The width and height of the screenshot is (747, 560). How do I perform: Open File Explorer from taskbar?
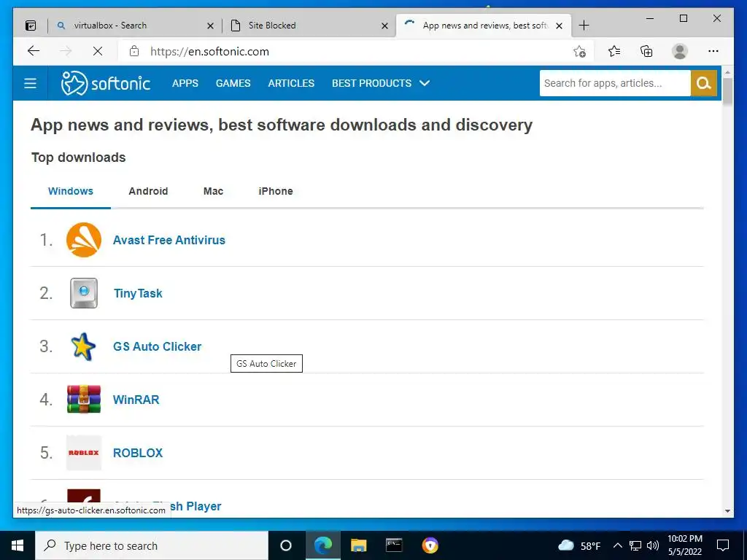(359, 545)
